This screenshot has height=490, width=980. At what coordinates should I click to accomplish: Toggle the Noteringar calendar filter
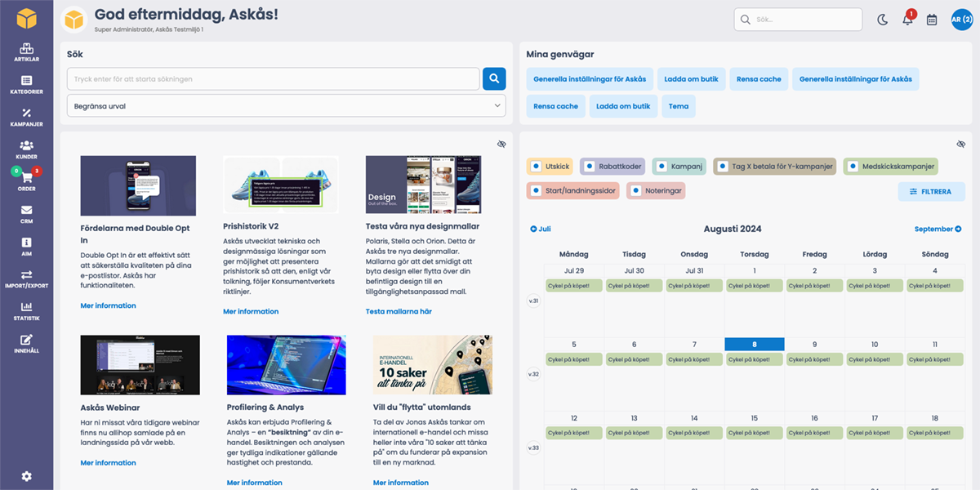pos(656,190)
